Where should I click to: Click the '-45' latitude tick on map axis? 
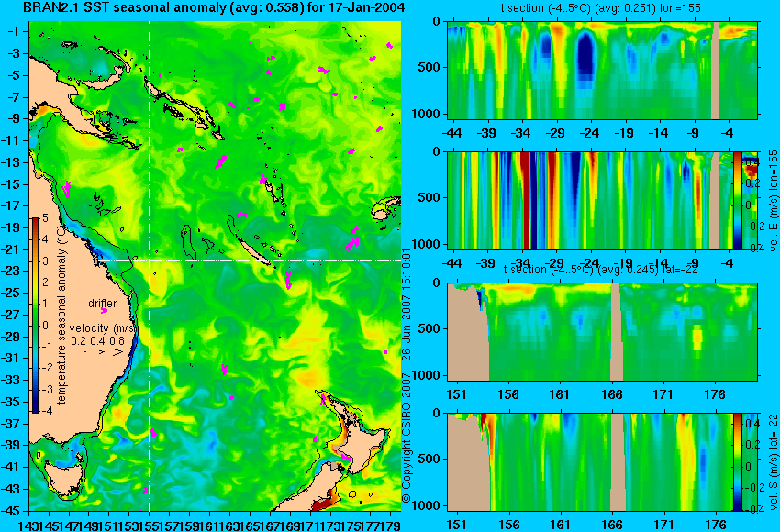[12, 511]
